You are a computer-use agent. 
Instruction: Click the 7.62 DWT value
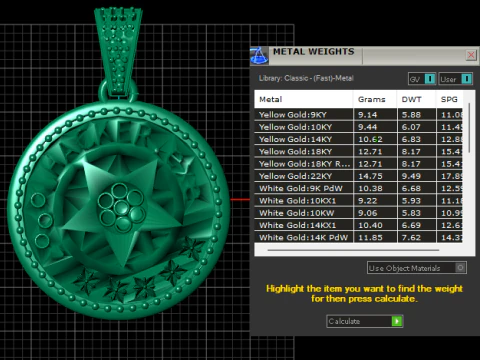pos(411,237)
